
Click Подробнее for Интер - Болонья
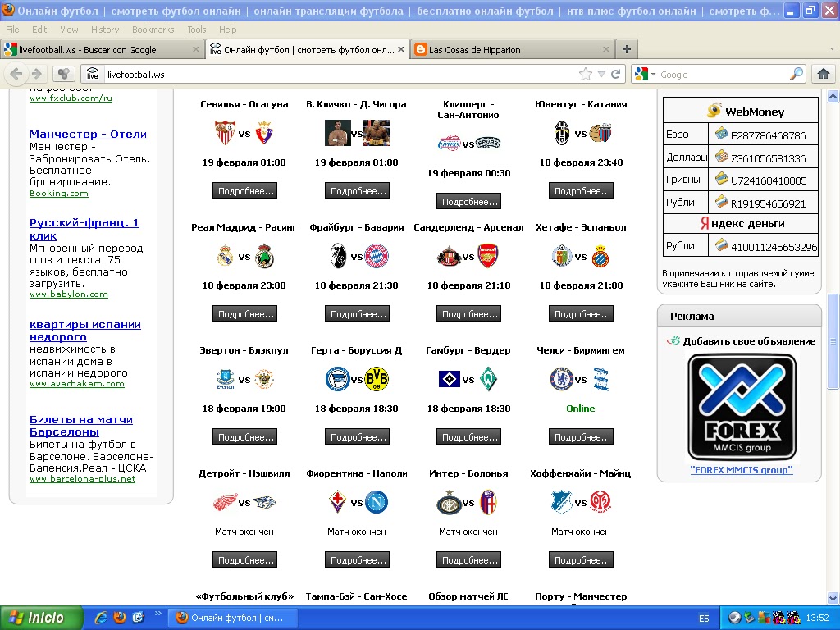point(468,559)
